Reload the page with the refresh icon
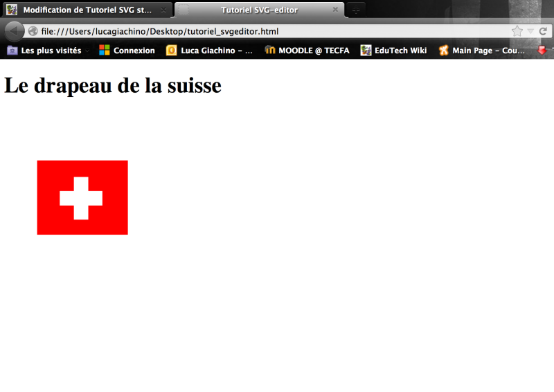The image size is (554, 392). click(x=543, y=31)
